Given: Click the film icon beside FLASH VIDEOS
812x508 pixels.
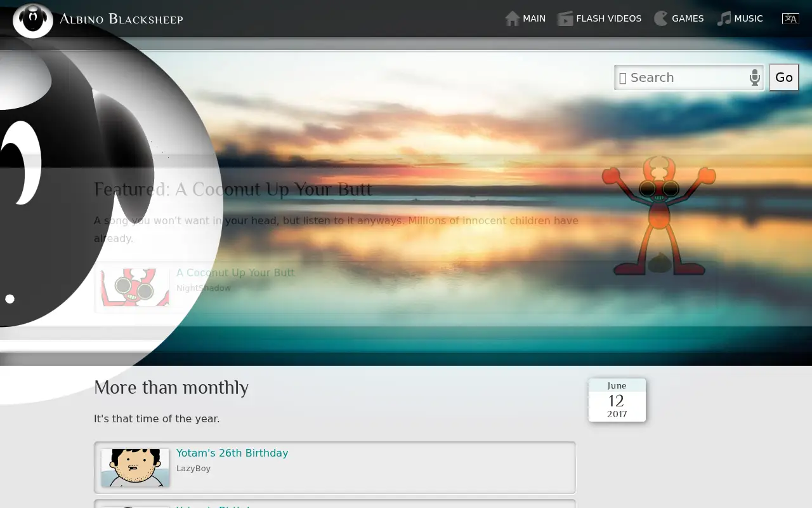Looking at the screenshot, I should tap(565, 19).
